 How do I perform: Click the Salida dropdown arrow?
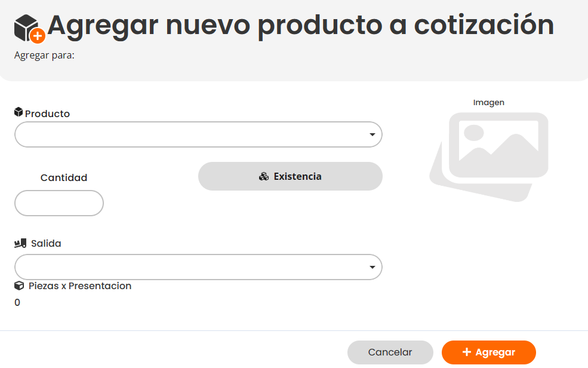372,267
